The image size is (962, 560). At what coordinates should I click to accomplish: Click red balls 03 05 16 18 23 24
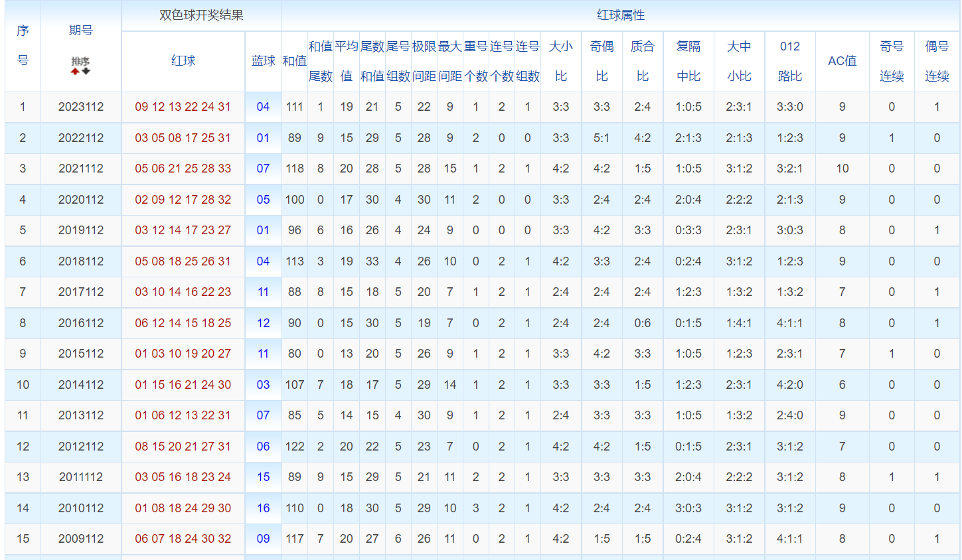point(183,477)
